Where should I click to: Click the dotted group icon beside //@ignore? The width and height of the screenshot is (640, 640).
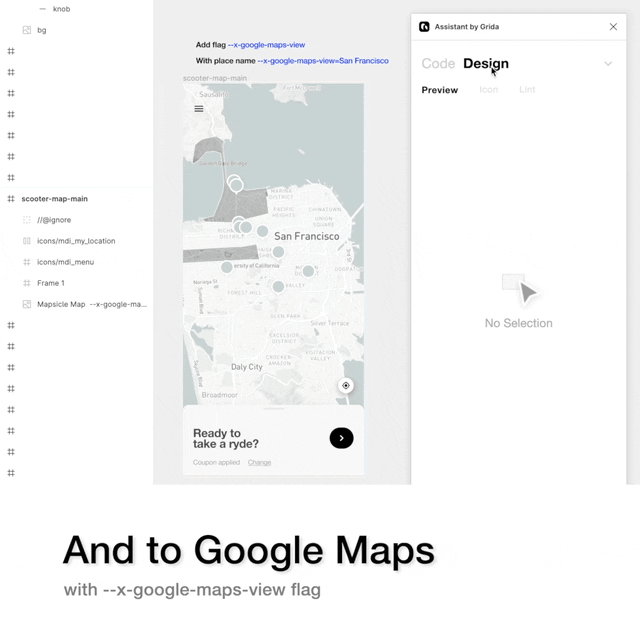(x=27, y=220)
